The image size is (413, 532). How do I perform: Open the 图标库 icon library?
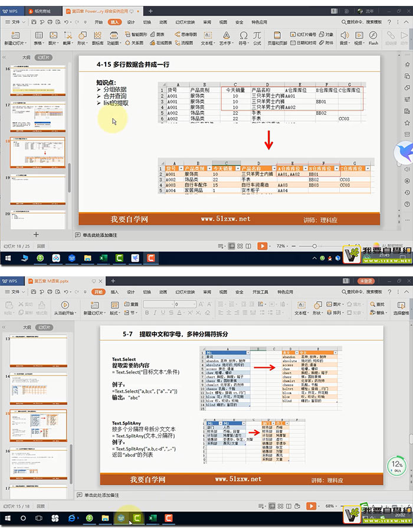click(x=98, y=38)
